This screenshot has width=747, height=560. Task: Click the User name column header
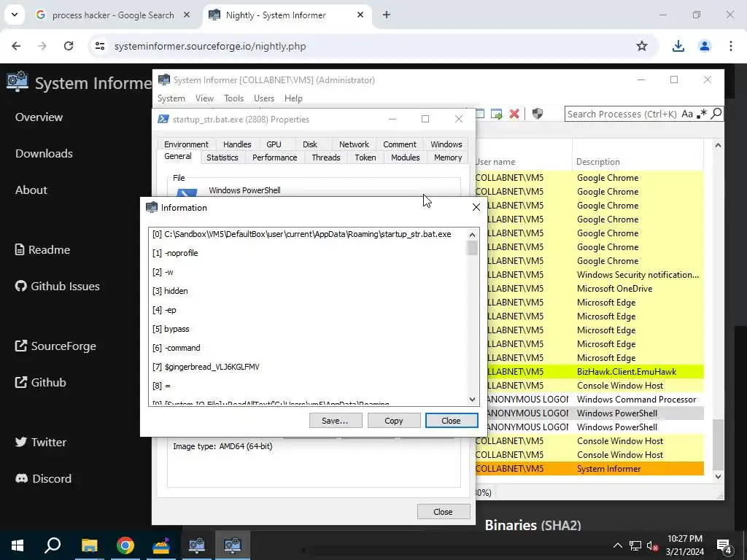coord(524,162)
